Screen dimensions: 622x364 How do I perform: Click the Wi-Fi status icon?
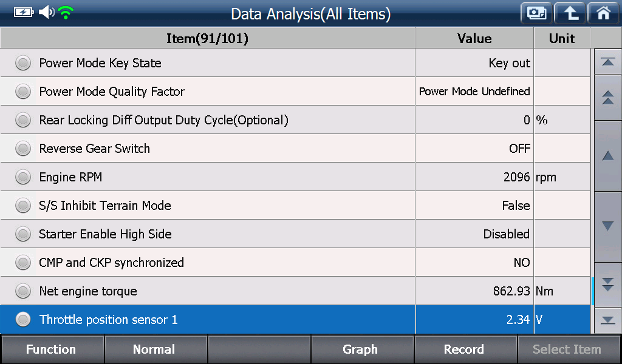click(x=66, y=13)
